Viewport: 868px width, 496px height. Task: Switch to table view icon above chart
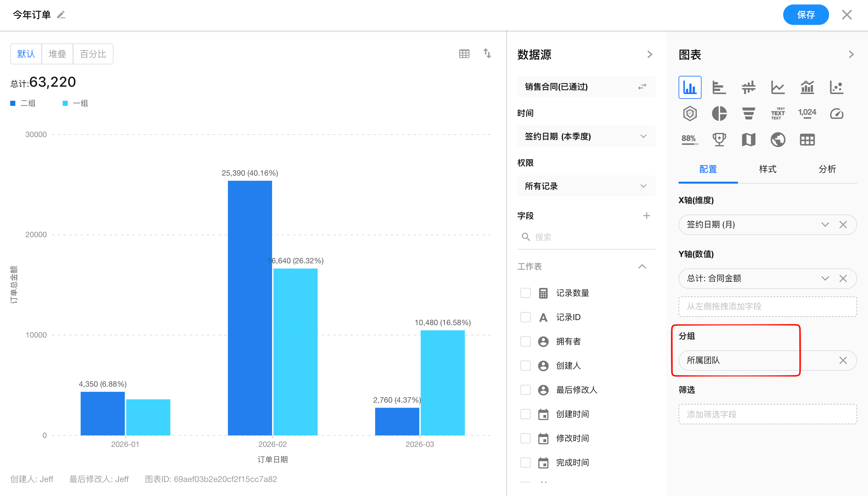tap(464, 54)
